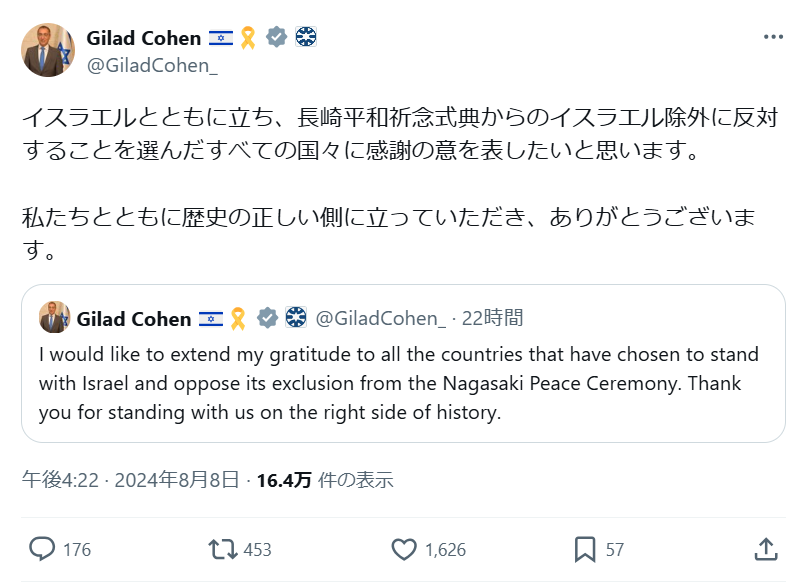The width and height of the screenshot is (804, 587).
Task: Click the small avatar in quoted post
Action: (54, 318)
